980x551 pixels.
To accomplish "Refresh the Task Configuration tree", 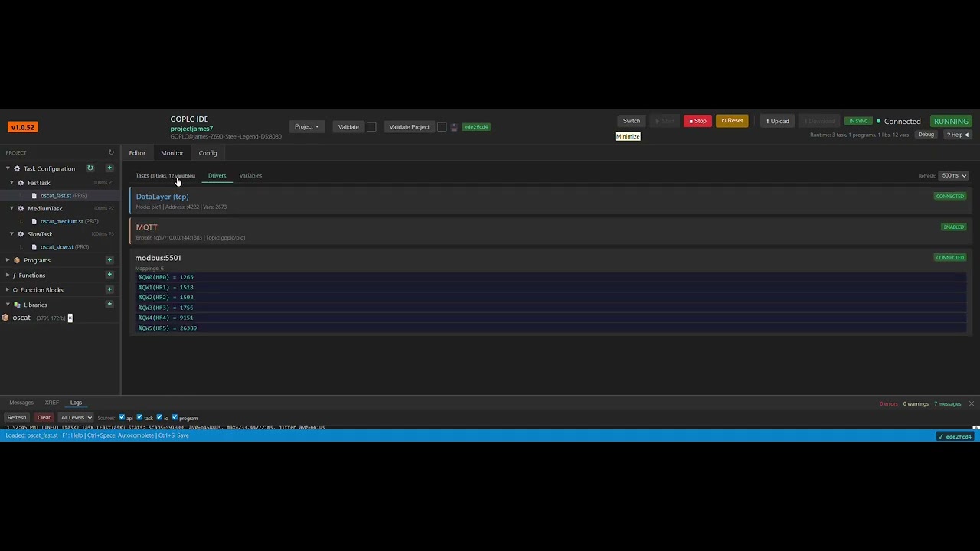I will (90, 168).
